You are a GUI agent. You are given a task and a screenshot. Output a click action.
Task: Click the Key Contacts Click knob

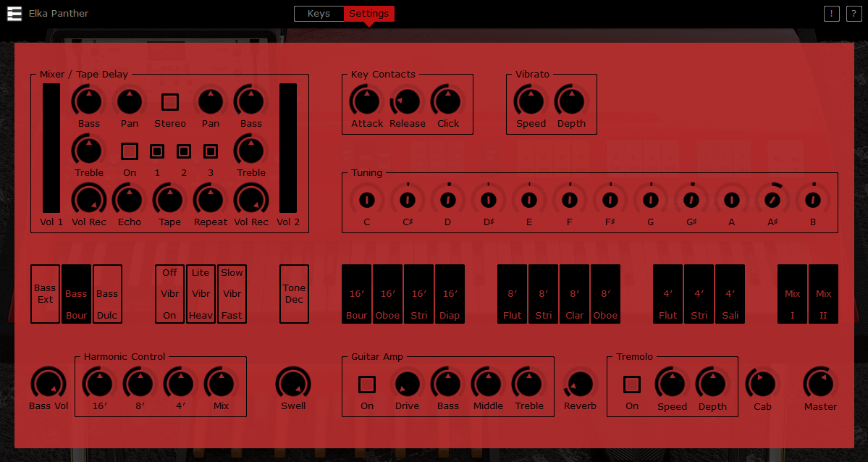[x=448, y=101]
